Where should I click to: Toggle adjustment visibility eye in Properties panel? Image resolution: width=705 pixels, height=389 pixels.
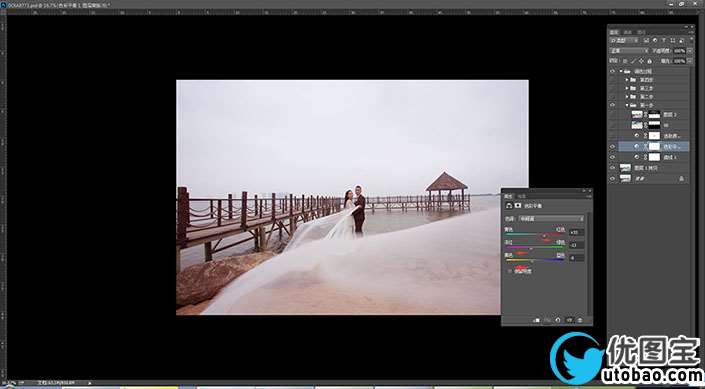click(x=569, y=320)
